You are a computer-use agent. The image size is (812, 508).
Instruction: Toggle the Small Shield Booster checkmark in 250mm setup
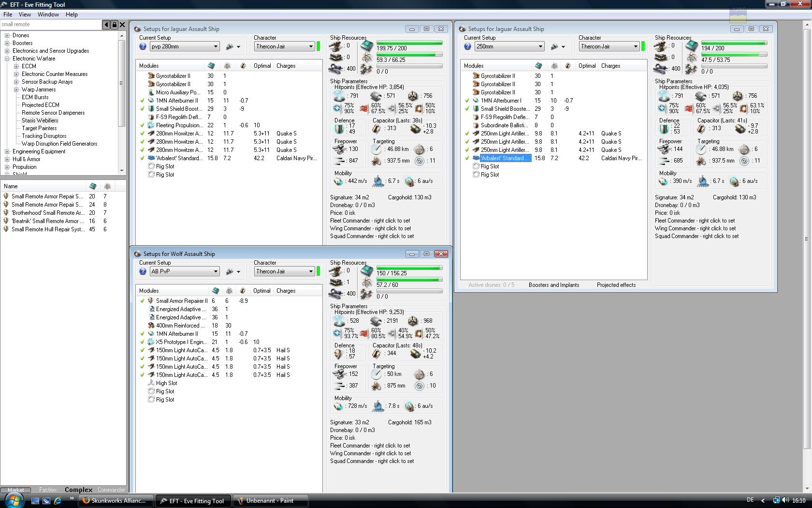[467, 109]
